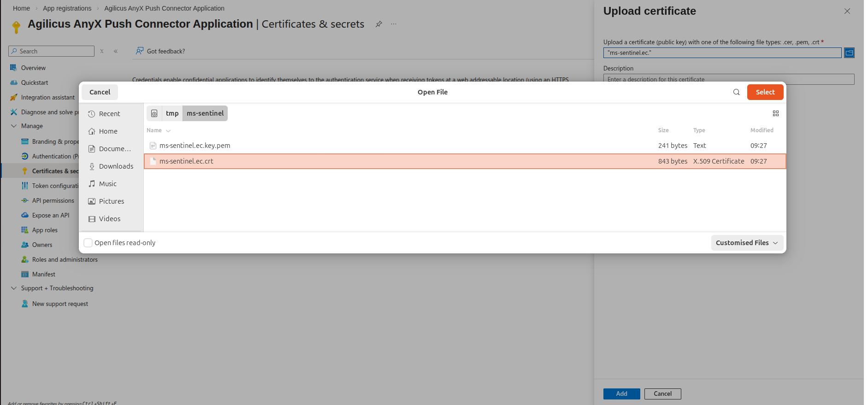
Task: Sort files by Modified column
Action: click(x=762, y=130)
